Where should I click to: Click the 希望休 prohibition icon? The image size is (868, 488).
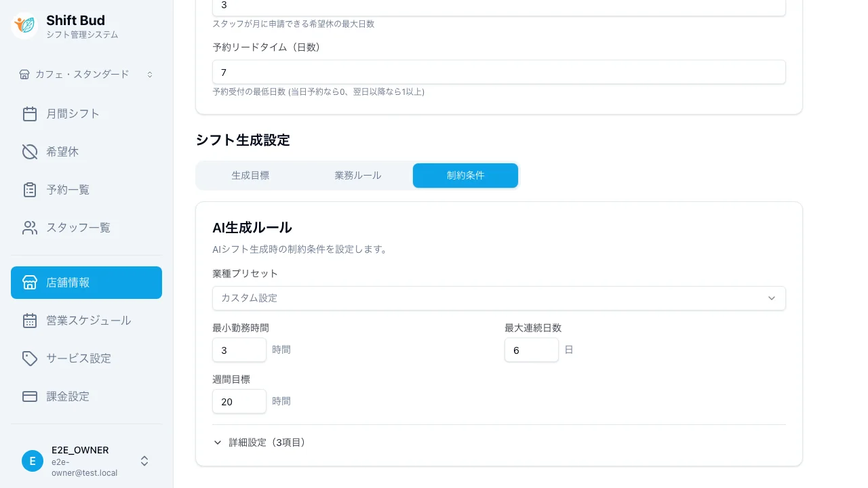click(x=30, y=152)
